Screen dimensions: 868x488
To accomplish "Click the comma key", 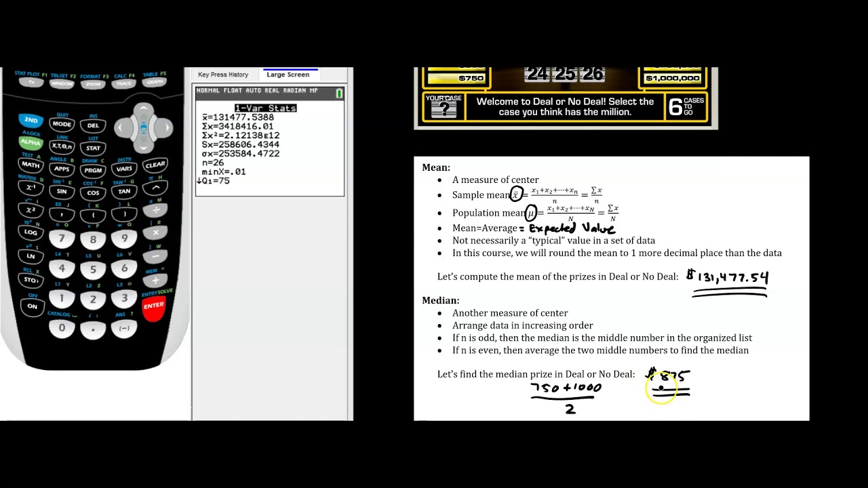I will tap(62, 213).
